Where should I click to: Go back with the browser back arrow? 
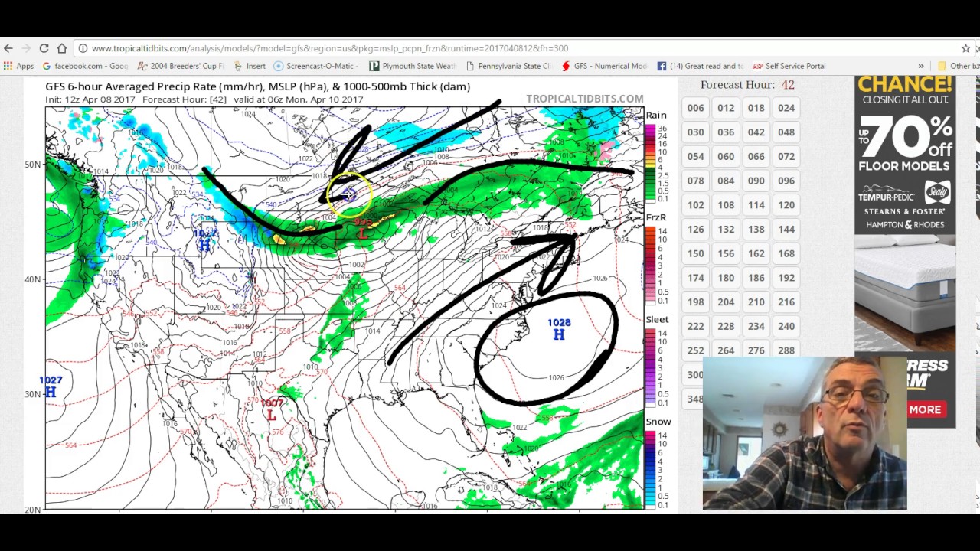8,48
